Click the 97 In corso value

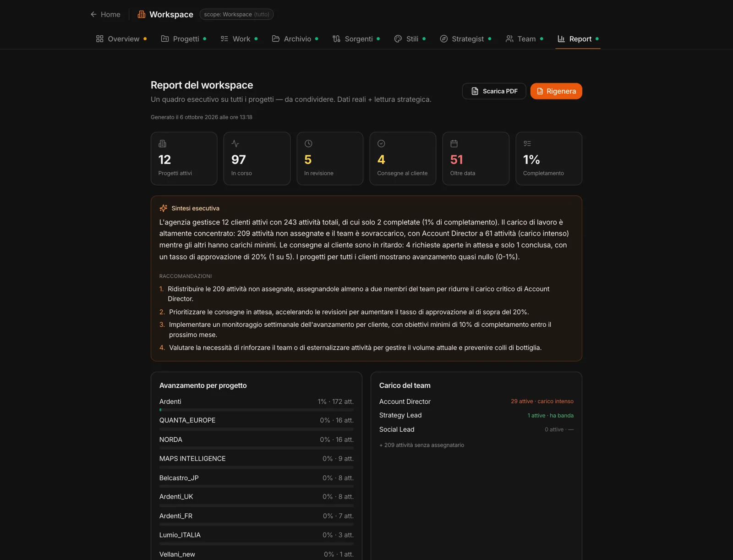[x=238, y=159]
